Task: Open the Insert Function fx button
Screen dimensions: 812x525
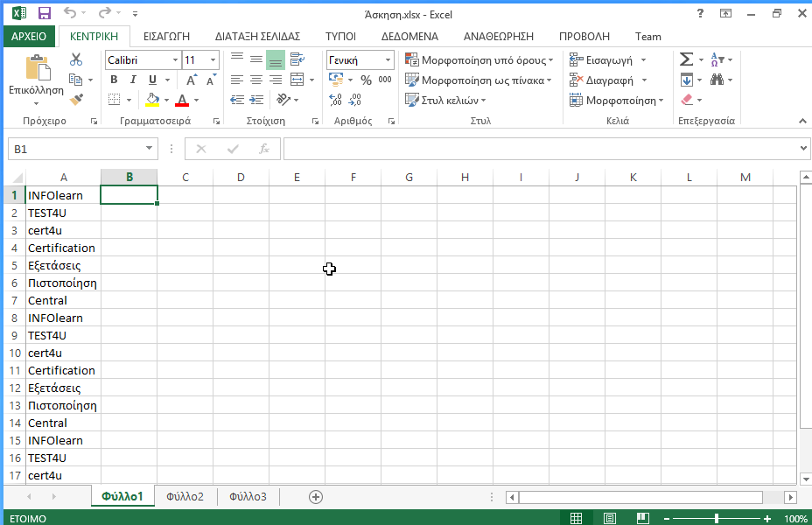Action: pos(264,149)
